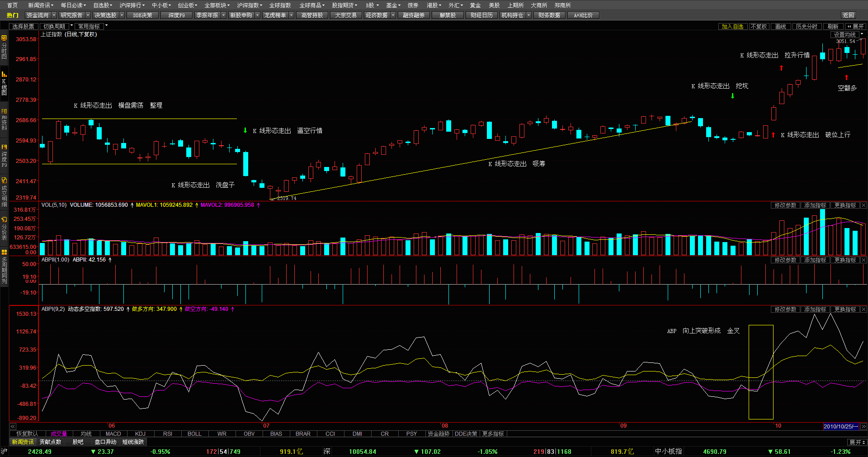Open the 分价表 sidebar icon

click(4, 228)
